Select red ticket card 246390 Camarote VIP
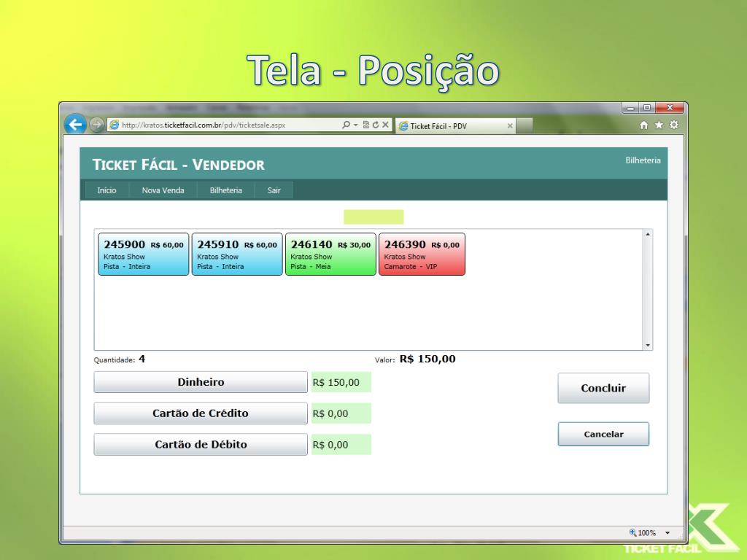 tap(422, 254)
